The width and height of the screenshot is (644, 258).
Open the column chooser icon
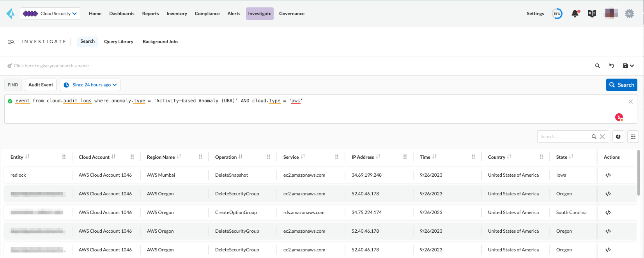[x=633, y=137]
